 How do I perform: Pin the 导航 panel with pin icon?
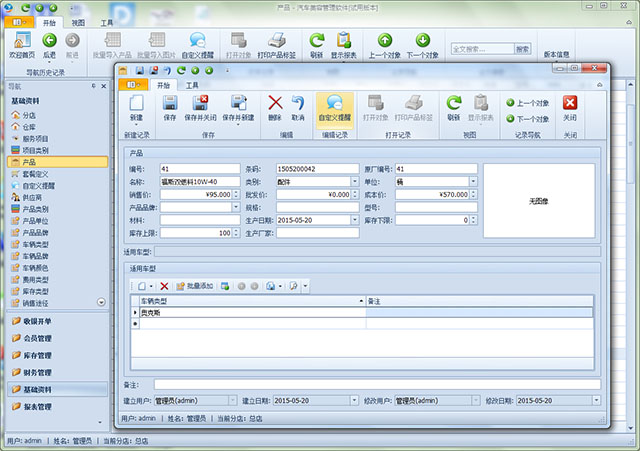[93, 86]
